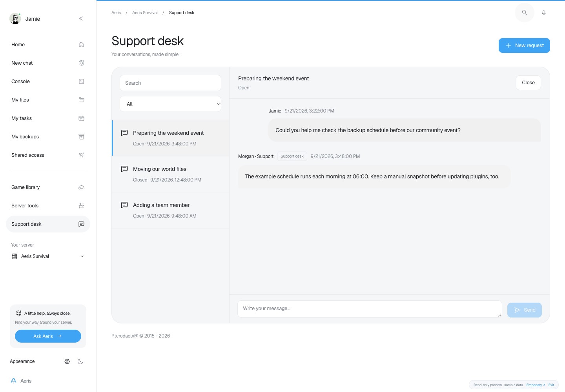Screen dimensions: 565x392
Task: Select Support desk menu item
Action: pyautogui.click(x=48, y=224)
